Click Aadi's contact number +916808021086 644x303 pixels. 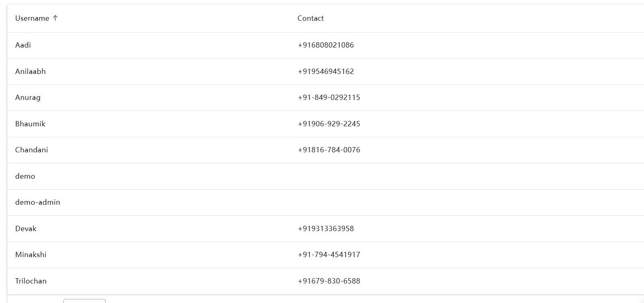tap(326, 45)
